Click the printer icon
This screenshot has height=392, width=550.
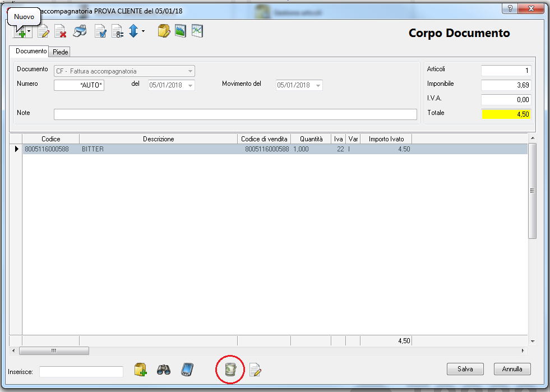point(80,31)
